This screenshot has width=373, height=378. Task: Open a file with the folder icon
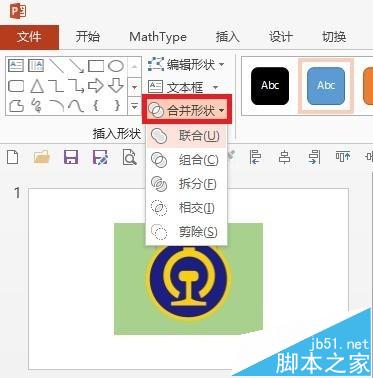pos(42,157)
